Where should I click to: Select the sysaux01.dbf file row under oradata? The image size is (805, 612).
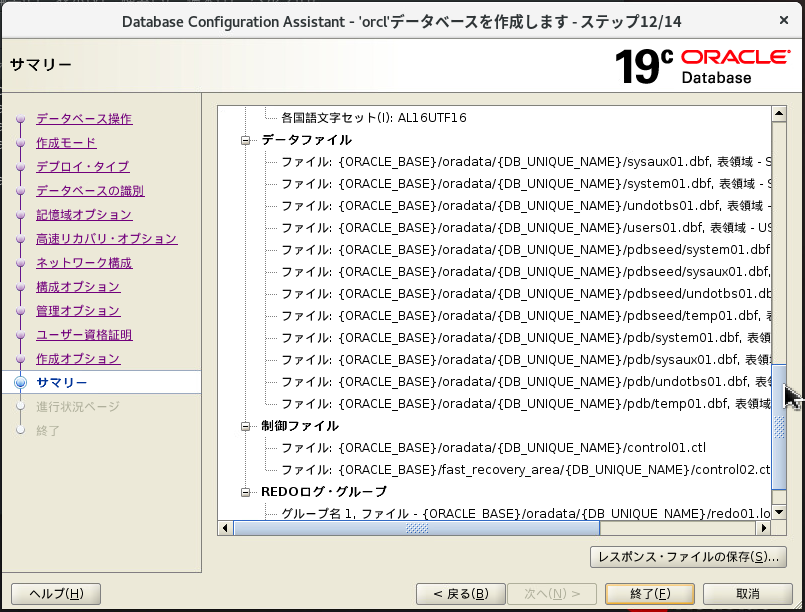tap(526, 162)
